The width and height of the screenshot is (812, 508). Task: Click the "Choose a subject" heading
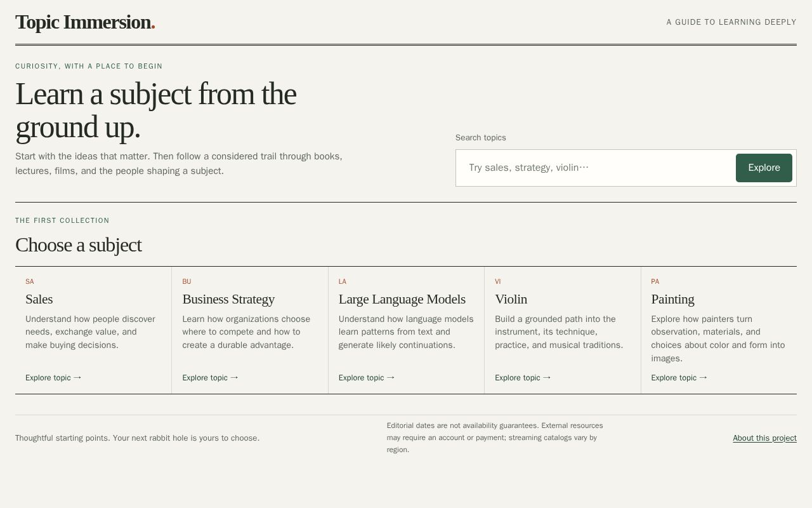click(79, 245)
